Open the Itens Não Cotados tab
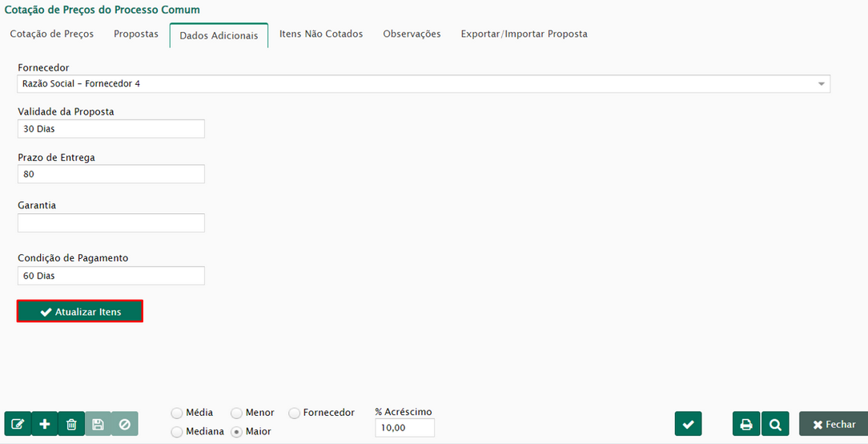Image resolution: width=868 pixels, height=444 pixels. coord(321,34)
